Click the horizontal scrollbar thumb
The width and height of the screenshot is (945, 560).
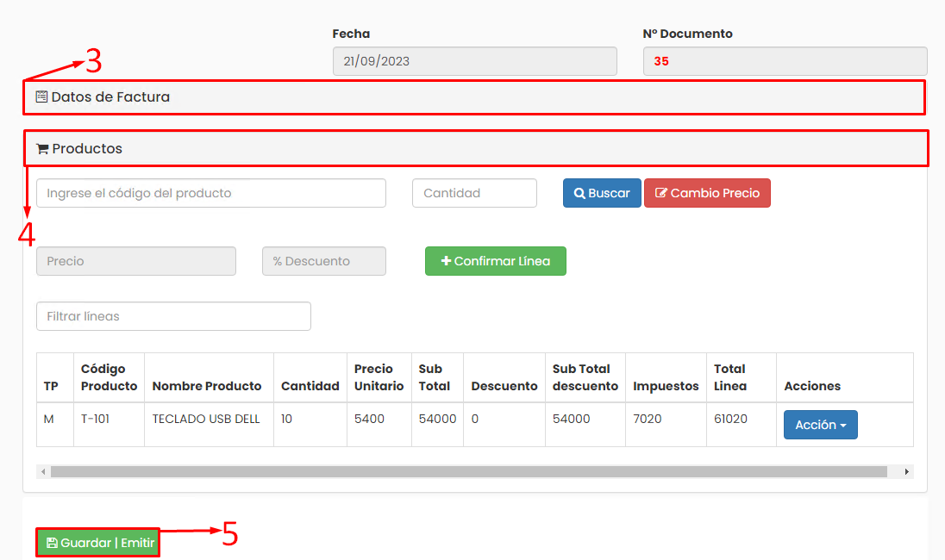click(469, 471)
